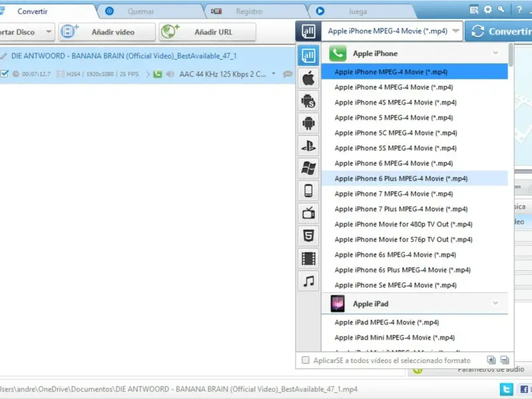Select Apple iPhone 4S MPEG-4 Movie
The height and width of the screenshot is (399, 532).
point(414,102)
